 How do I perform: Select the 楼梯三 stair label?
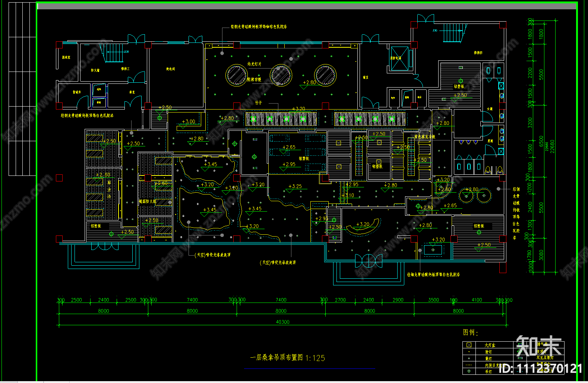click(125, 69)
